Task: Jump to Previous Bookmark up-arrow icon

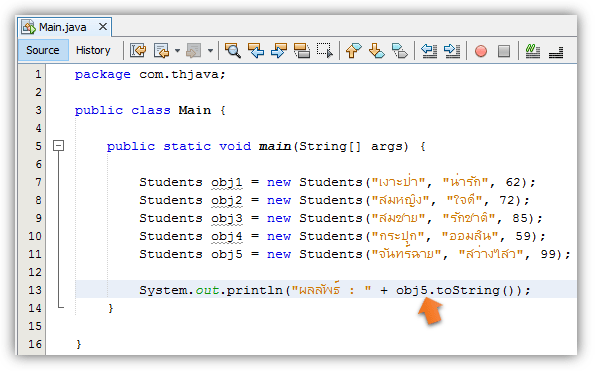Action: pyautogui.click(x=353, y=50)
